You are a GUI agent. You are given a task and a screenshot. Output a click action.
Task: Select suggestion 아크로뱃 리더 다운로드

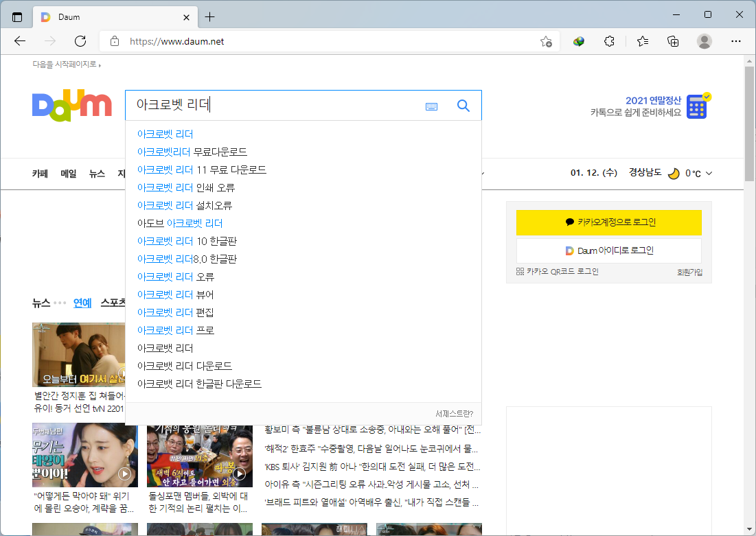[x=185, y=366]
